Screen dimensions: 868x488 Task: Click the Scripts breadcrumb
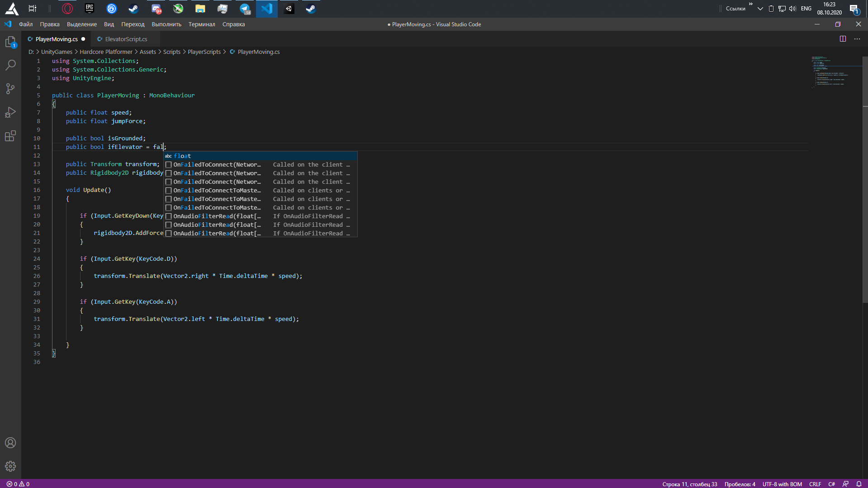(171, 52)
